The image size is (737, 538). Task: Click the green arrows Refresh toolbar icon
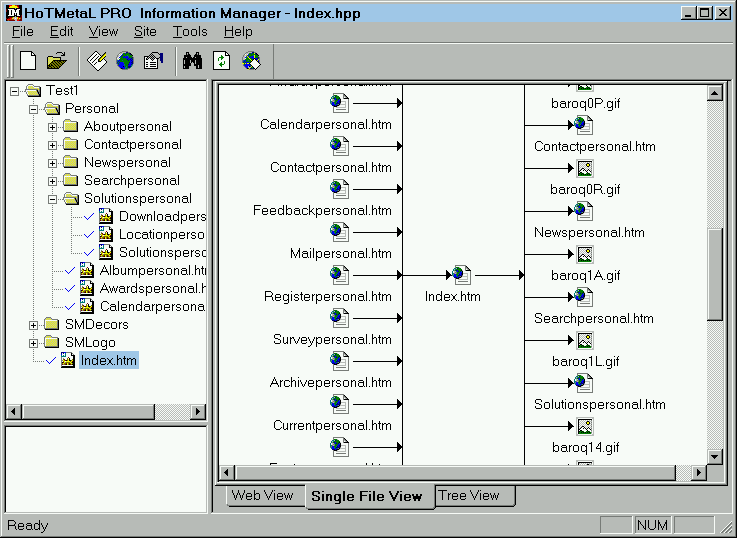point(221,61)
